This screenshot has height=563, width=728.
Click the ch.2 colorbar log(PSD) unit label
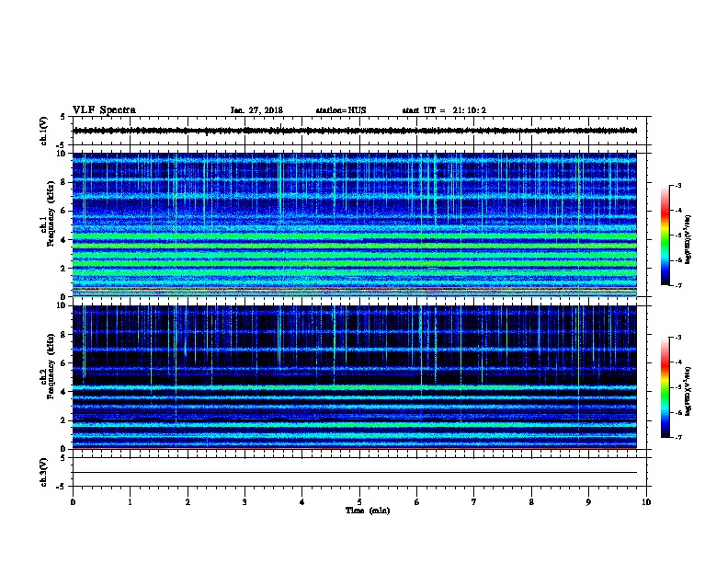click(x=688, y=392)
